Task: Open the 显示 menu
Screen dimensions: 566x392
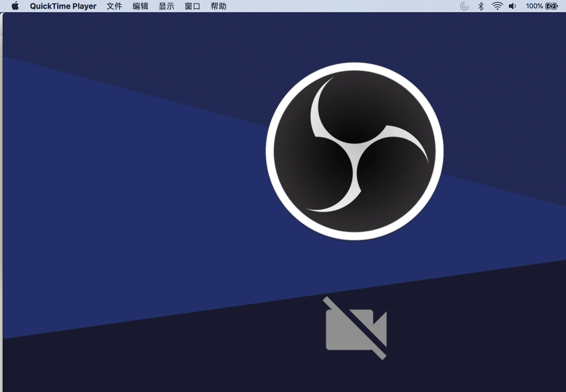Action: coord(166,6)
